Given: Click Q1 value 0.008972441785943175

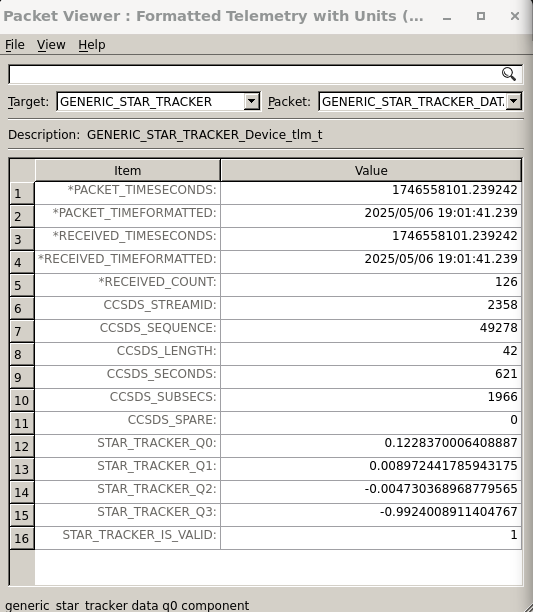Looking at the screenshot, I should (x=443, y=466).
